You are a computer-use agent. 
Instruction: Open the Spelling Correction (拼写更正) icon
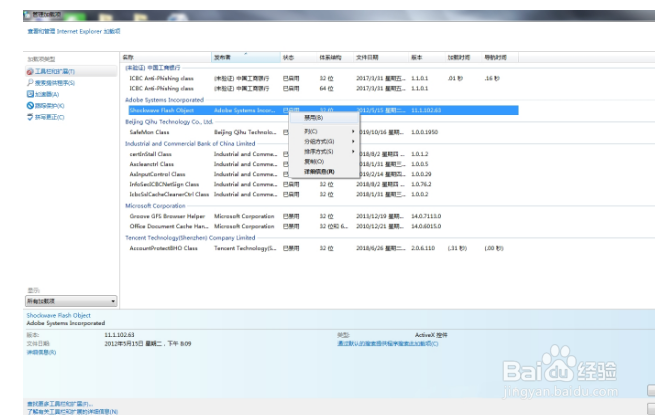pyautogui.click(x=30, y=117)
